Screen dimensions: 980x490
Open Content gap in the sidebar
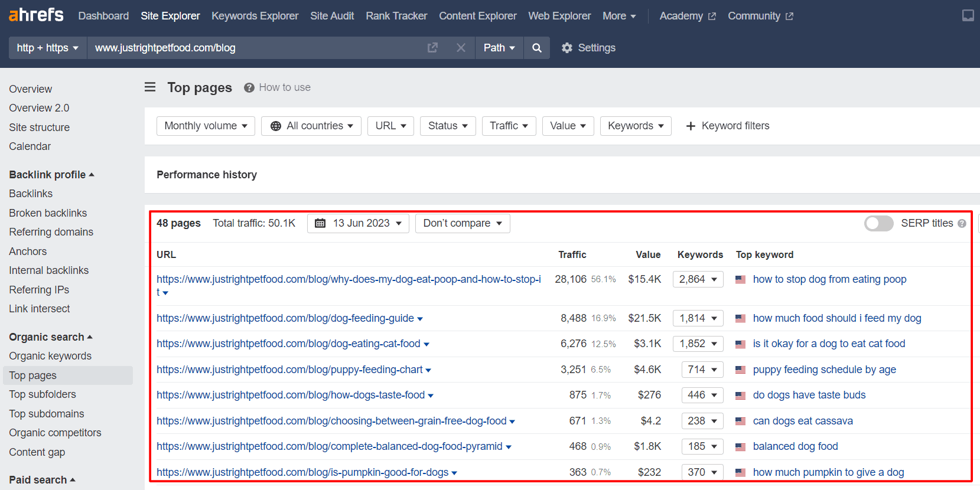point(37,452)
